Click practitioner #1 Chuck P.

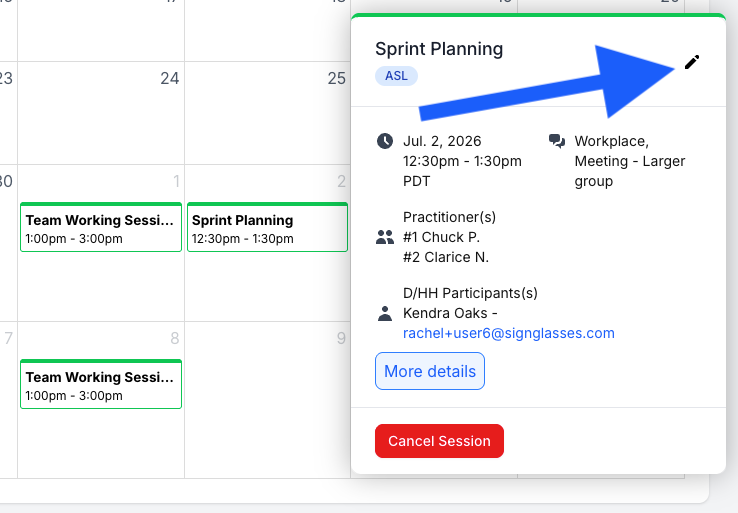point(441,237)
